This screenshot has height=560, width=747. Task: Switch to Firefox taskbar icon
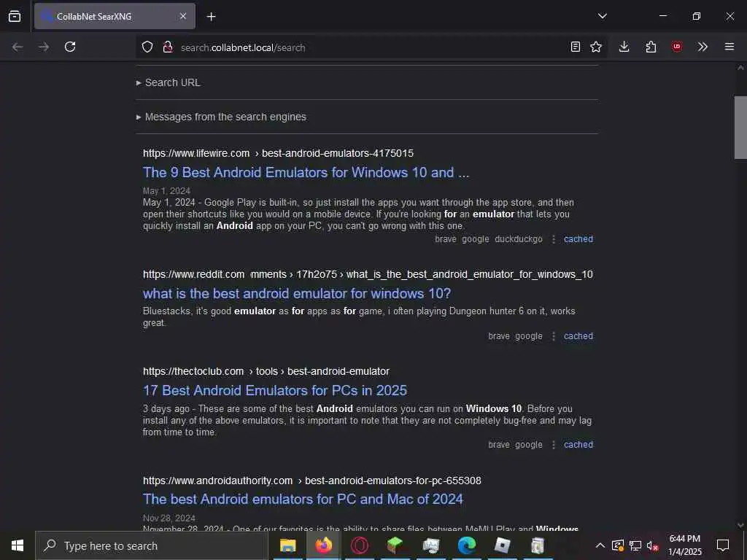pos(323,545)
